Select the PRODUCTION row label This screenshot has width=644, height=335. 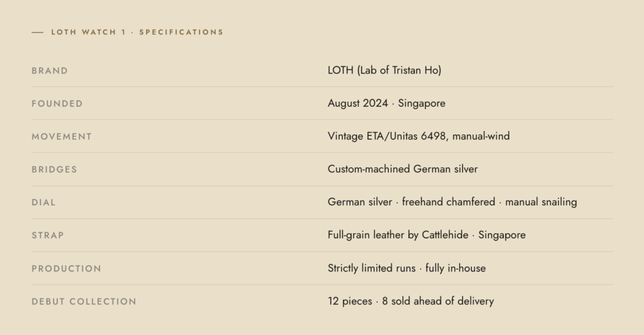point(66,268)
